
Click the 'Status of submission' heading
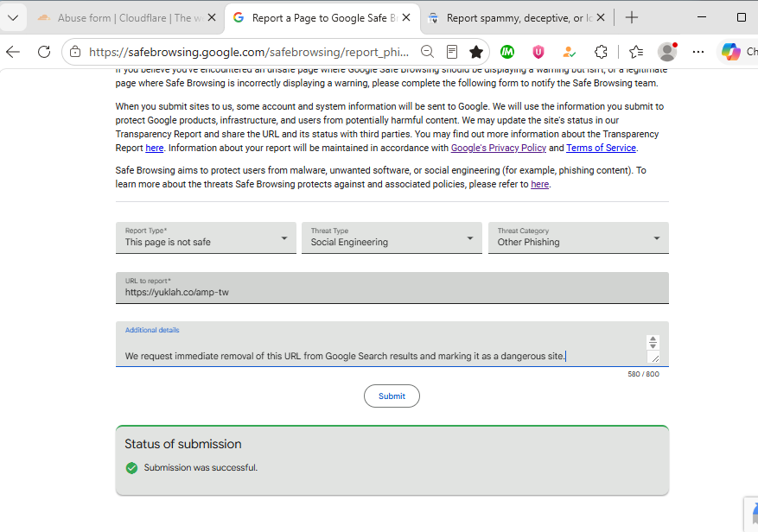pyautogui.click(x=182, y=444)
